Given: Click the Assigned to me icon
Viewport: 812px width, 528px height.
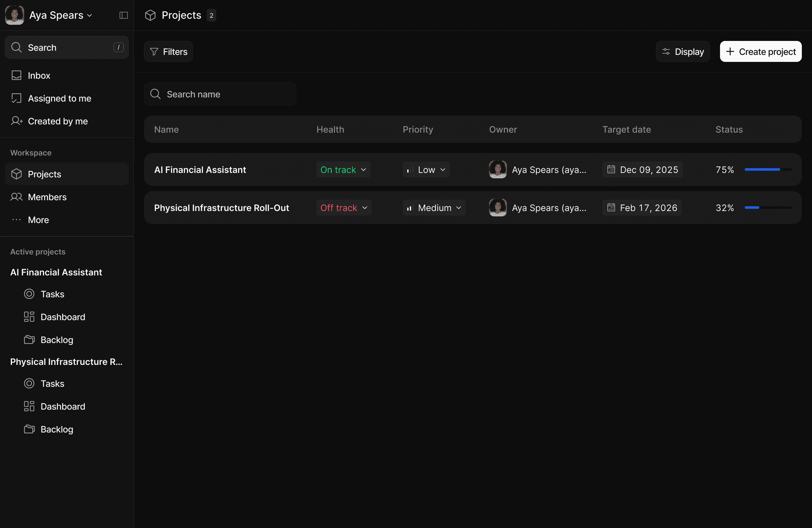Looking at the screenshot, I should [x=16, y=98].
